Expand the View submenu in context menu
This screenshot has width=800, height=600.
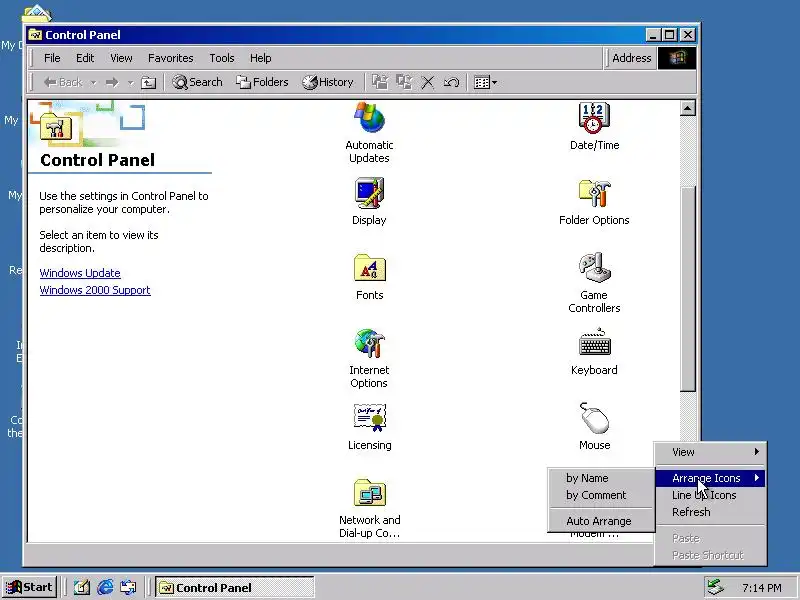710,452
